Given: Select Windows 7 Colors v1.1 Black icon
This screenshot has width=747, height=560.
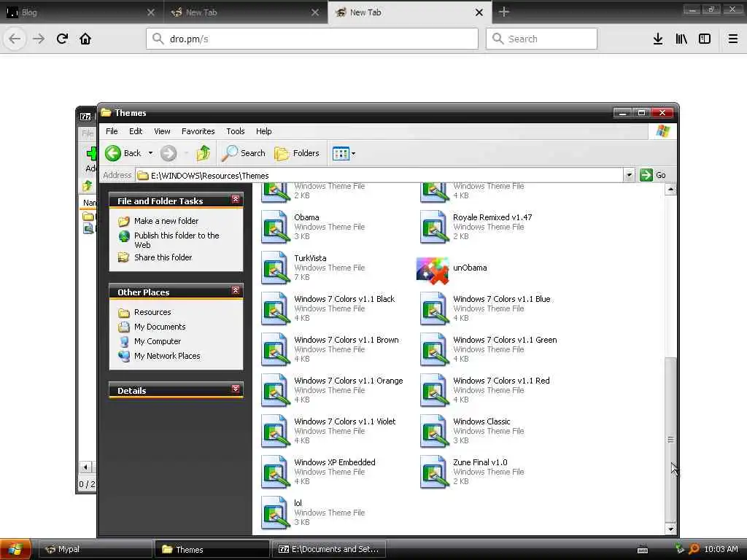Looking at the screenshot, I should pos(275,308).
